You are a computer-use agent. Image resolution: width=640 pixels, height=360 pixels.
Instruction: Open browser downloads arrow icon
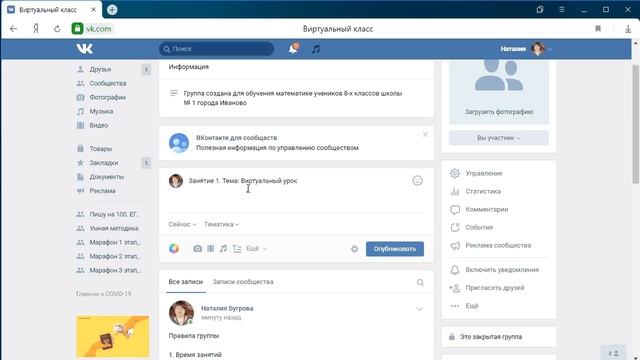628,29
